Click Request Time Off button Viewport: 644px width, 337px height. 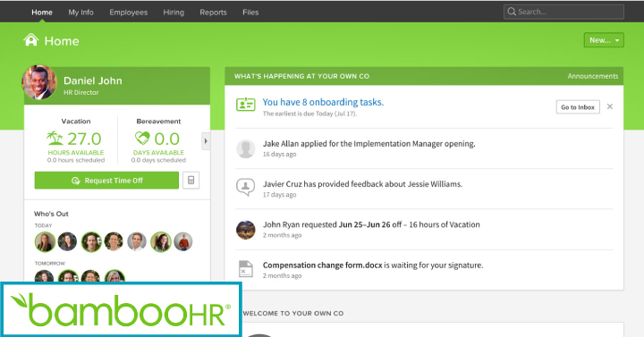(x=106, y=181)
